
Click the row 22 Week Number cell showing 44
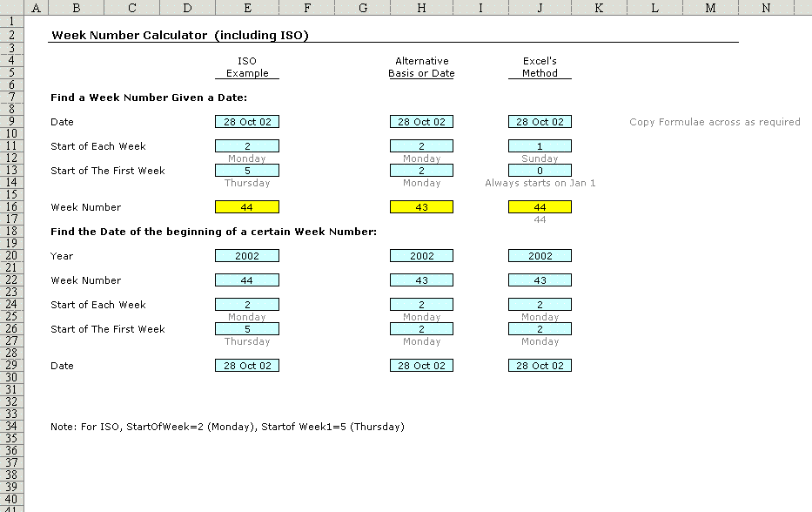pos(247,280)
